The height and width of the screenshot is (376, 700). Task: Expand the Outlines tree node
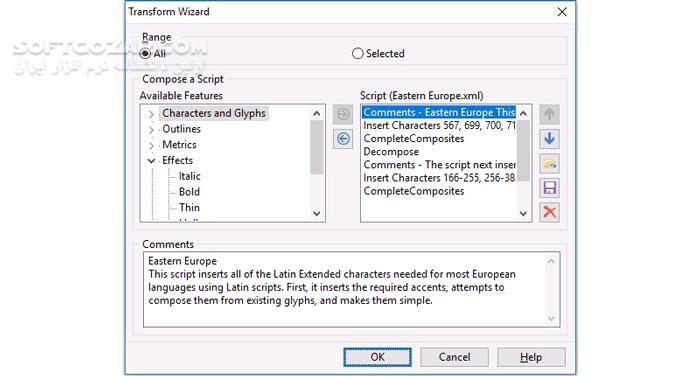(x=151, y=130)
